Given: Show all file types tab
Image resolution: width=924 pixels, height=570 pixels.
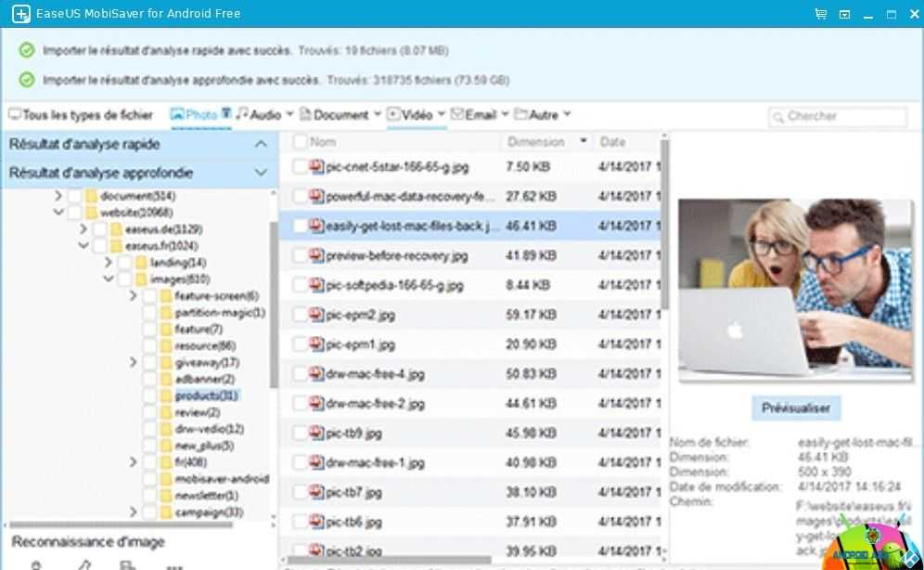Looking at the screenshot, I should (81, 115).
